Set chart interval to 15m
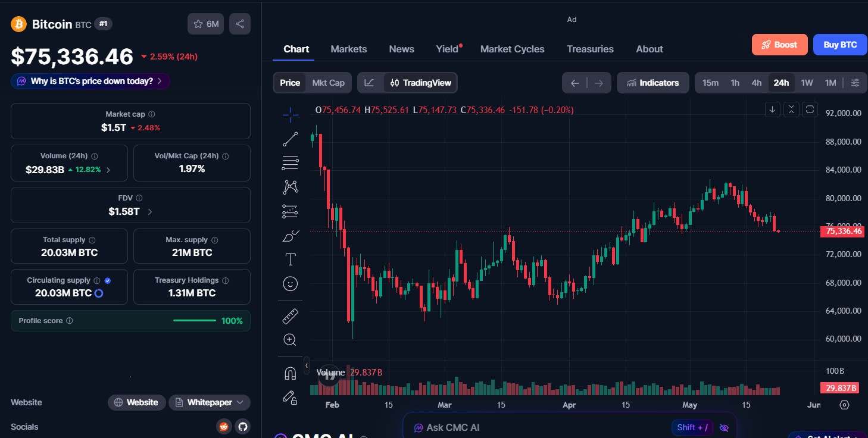The image size is (868, 438). 710,83
